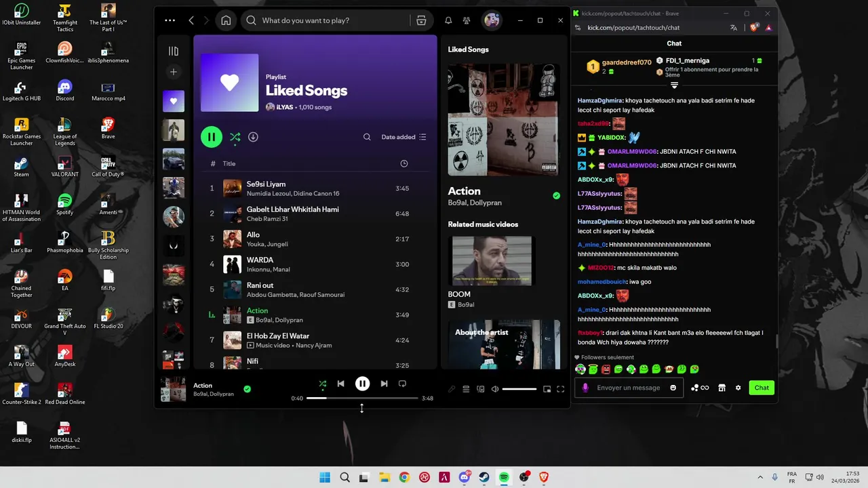Mute the Spotify volume speaker icon

(x=495, y=389)
